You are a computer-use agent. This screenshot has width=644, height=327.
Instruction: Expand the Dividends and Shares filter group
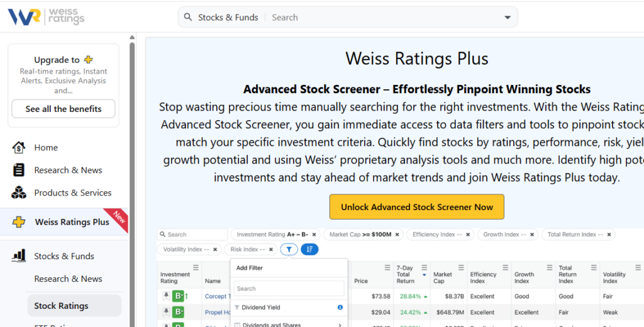[x=340, y=324]
